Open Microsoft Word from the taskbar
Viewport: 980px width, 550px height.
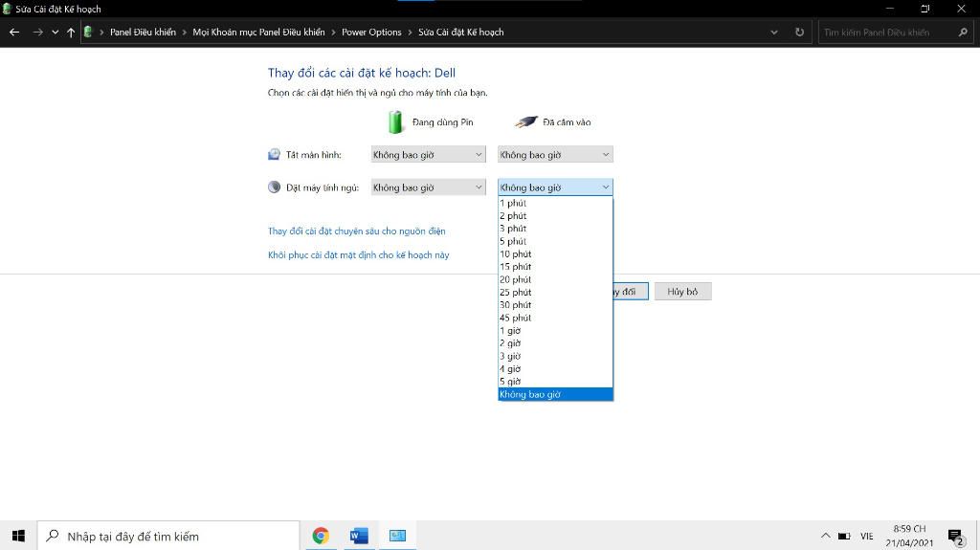[x=359, y=536]
